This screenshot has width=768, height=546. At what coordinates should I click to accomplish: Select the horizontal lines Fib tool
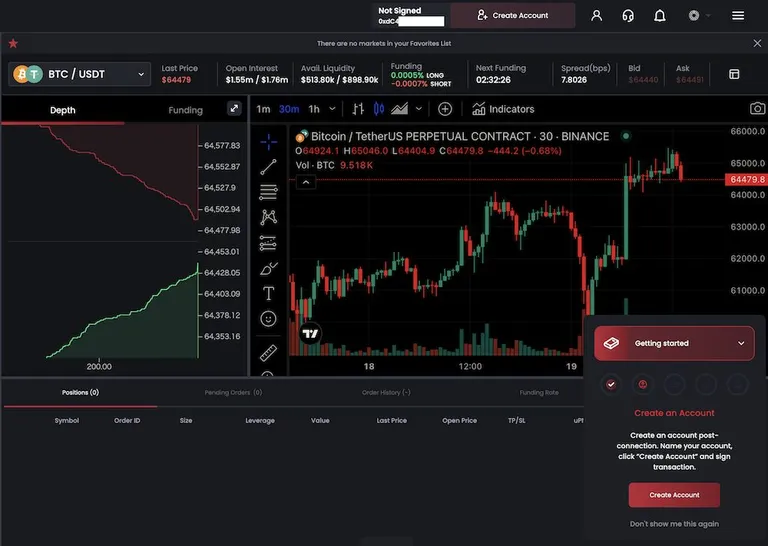pos(268,192)
